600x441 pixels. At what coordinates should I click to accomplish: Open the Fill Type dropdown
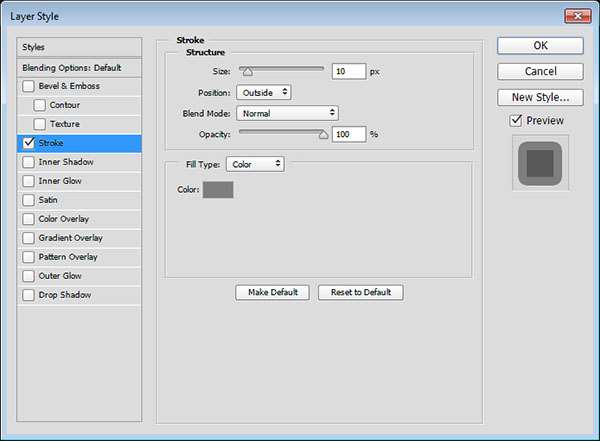(255, 163)
